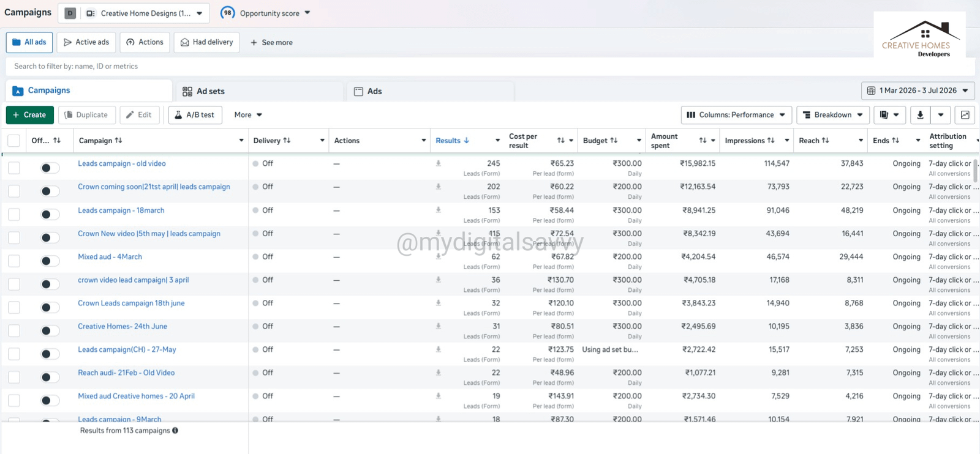The width and height of the screenshot is (980, 454).
Task: Click the D account avatar icon
Action: (x=70, y=13)
